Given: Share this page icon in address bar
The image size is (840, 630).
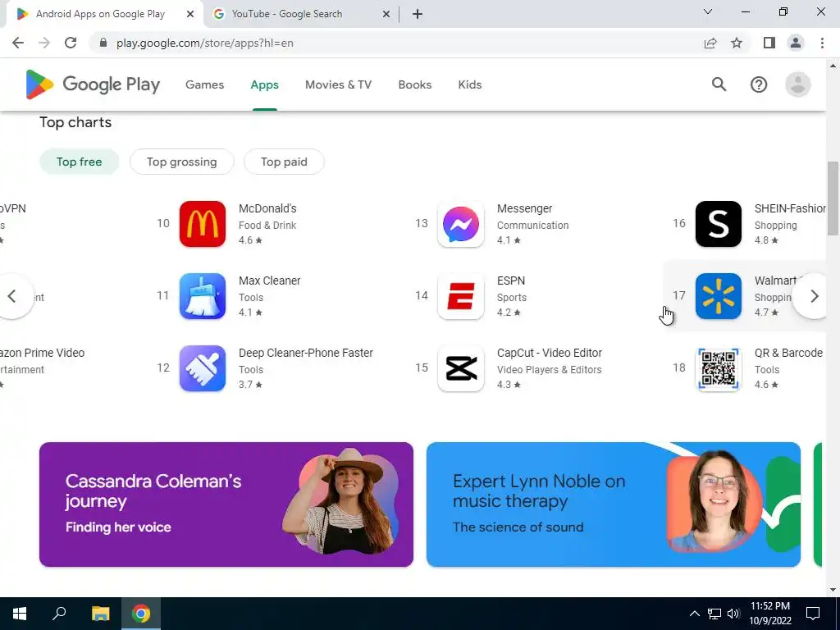Looking at the screenshot, I should (710, 43).
